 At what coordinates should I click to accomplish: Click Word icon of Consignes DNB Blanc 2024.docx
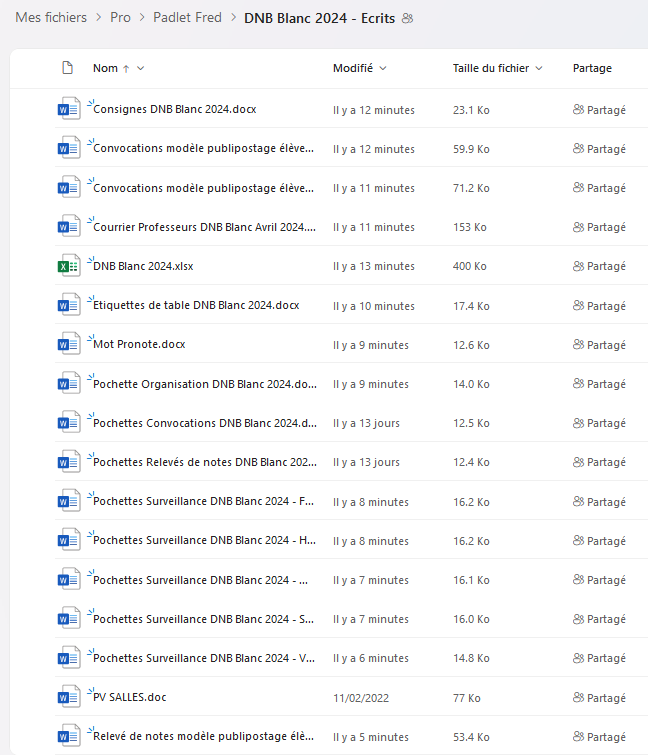click(x=68, y=109)
